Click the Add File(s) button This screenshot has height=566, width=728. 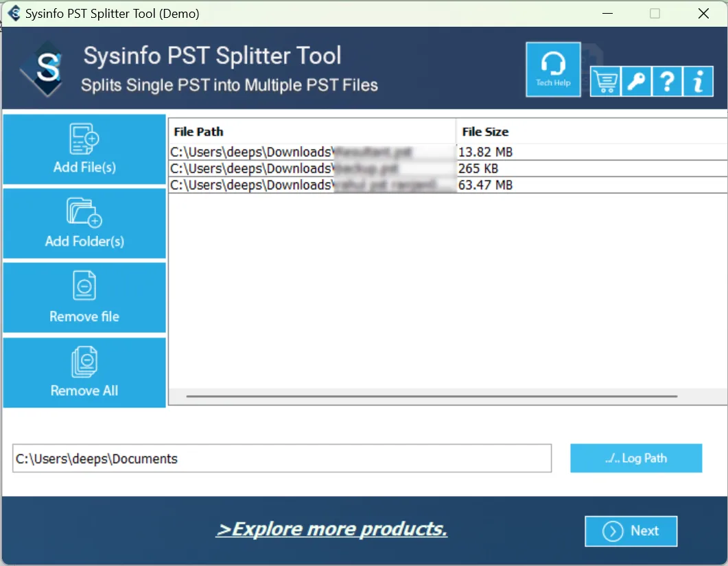[x=84, y=149]
